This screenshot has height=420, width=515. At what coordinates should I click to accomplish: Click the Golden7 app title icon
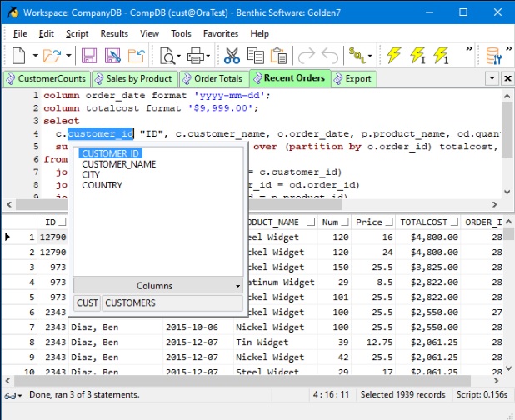(13, 12)
